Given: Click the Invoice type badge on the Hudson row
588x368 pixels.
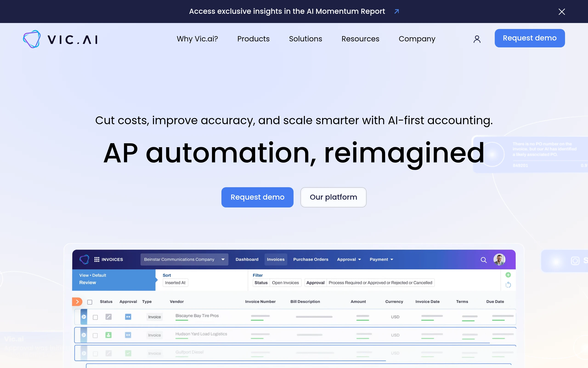Looking at the screenshot, I should pos(155,335).
